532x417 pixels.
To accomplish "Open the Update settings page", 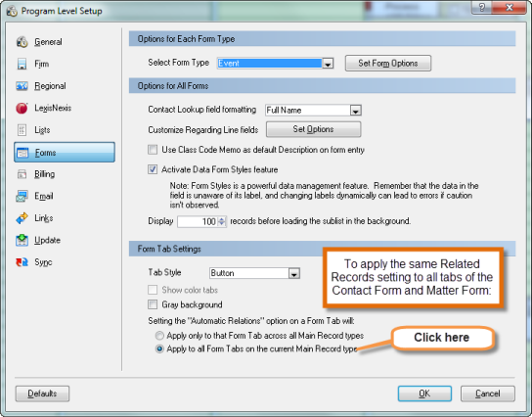I will [x=48, y=240].
